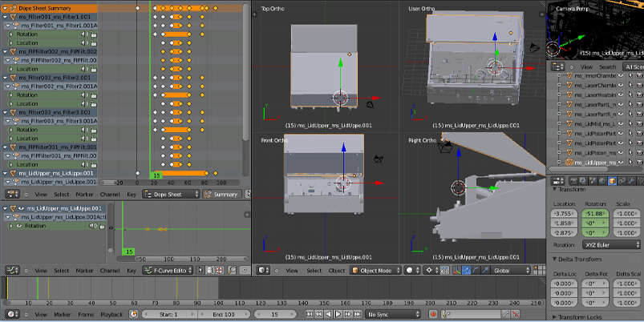This screenshot has width=644, height=322.
Task: Open Search menu in outliner header
Action: pos(607,66)
